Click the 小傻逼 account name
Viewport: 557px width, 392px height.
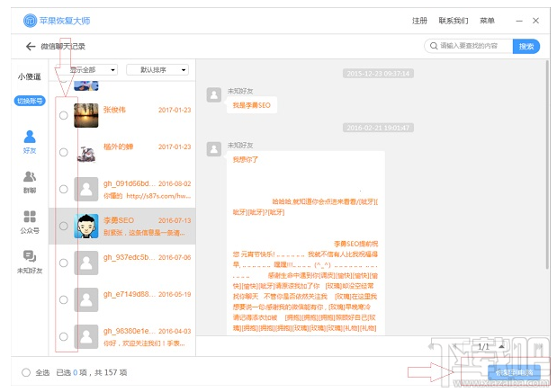coord(30,76)
